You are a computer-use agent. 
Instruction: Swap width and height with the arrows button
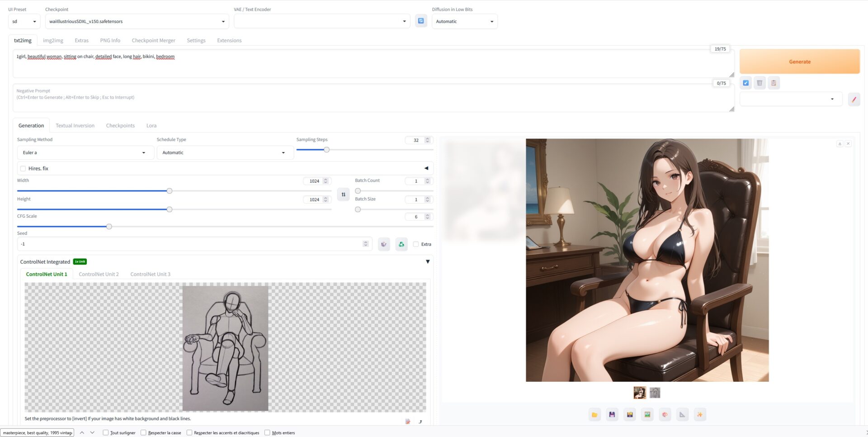pyautogui.click(x=343, y=195)
